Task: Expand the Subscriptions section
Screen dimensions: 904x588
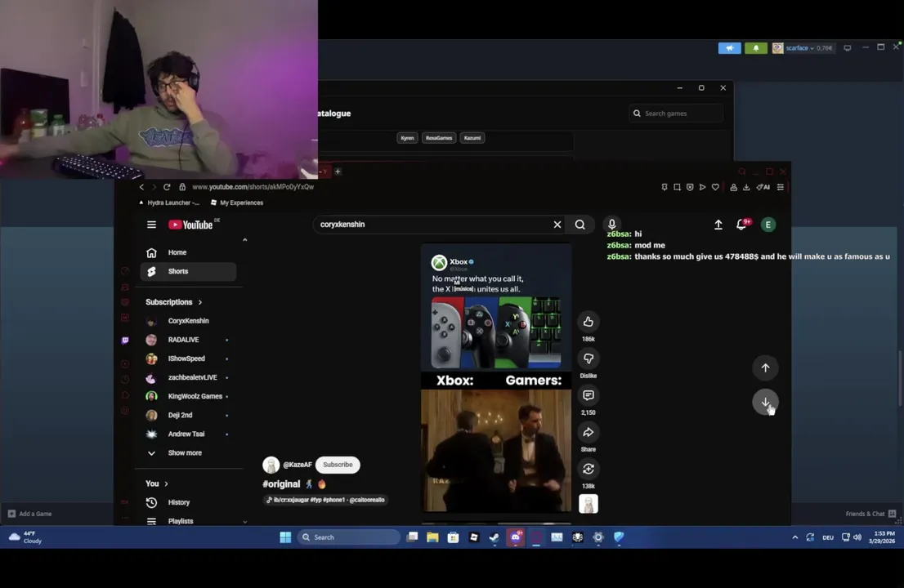Action: click(x=174, y=302)
